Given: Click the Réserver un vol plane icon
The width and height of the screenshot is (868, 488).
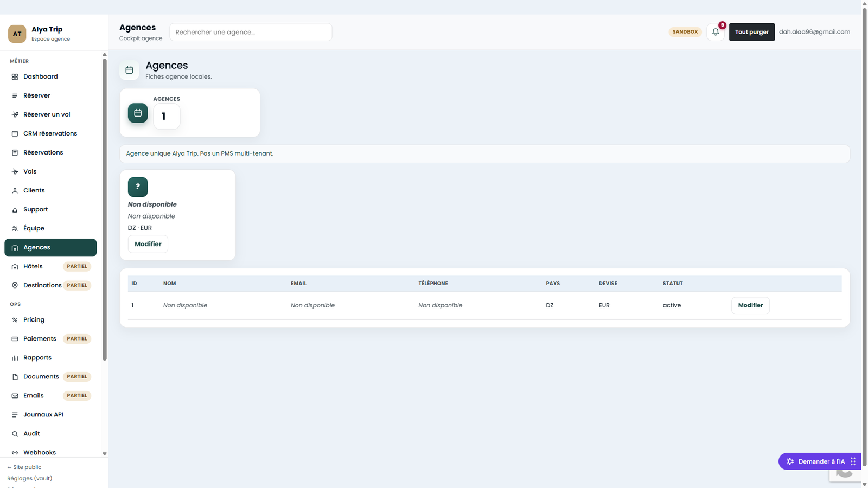Looking at the screenshot, I should coord(15,115).
